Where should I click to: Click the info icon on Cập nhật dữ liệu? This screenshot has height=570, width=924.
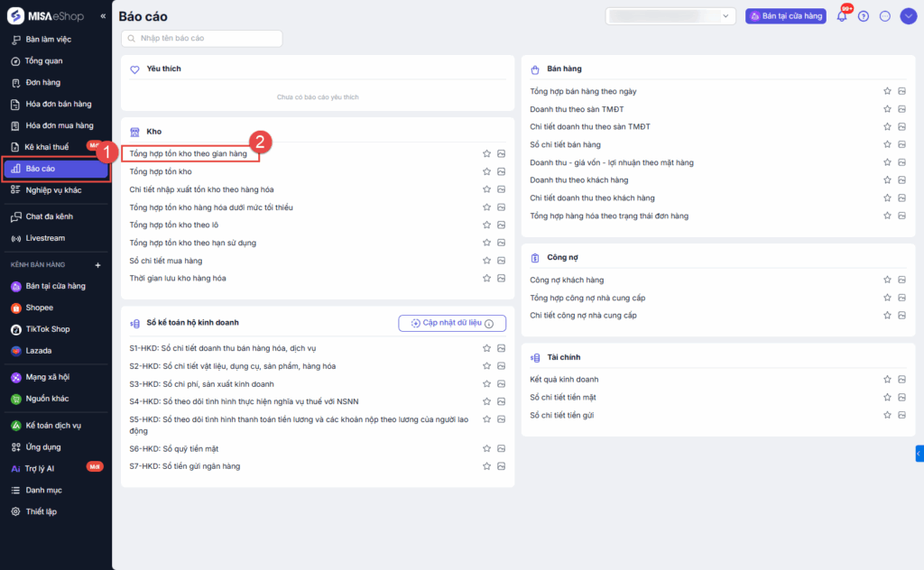(489, 323)
